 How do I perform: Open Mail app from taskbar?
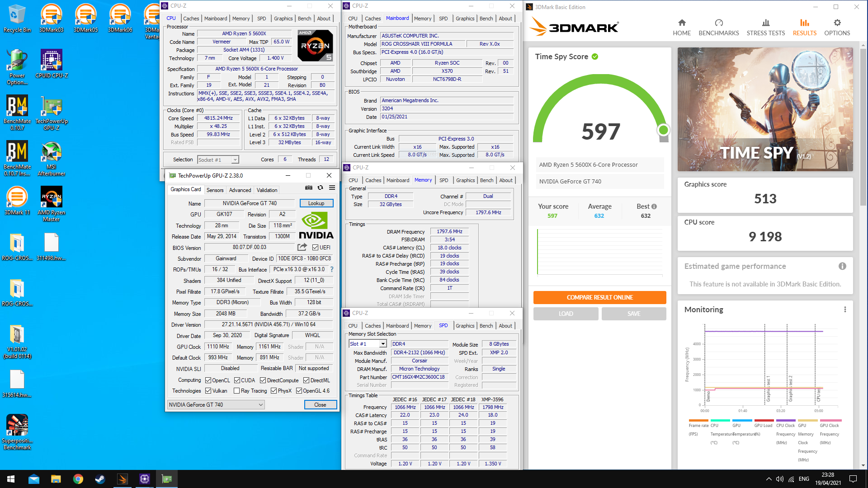34,479
